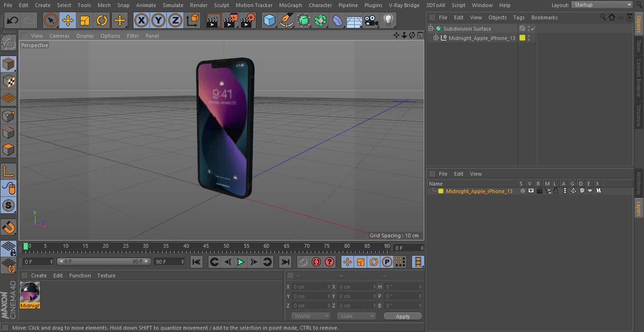Select the Live Selection tool
644x332 pixels.
click(x=50, y=20)
